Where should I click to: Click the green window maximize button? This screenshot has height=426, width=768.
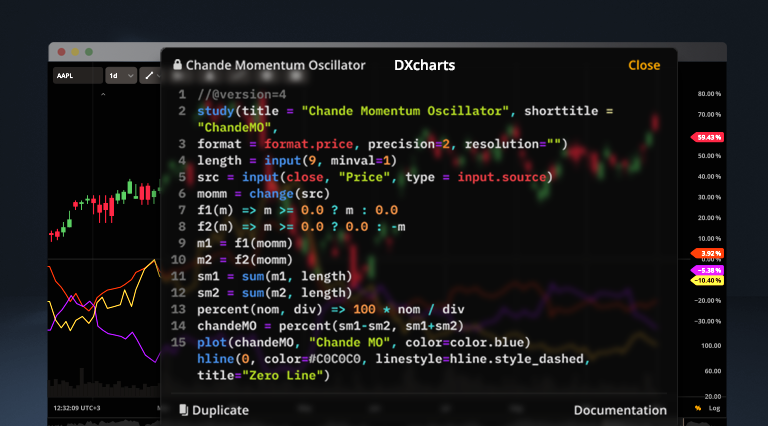(x=89, y=52)
